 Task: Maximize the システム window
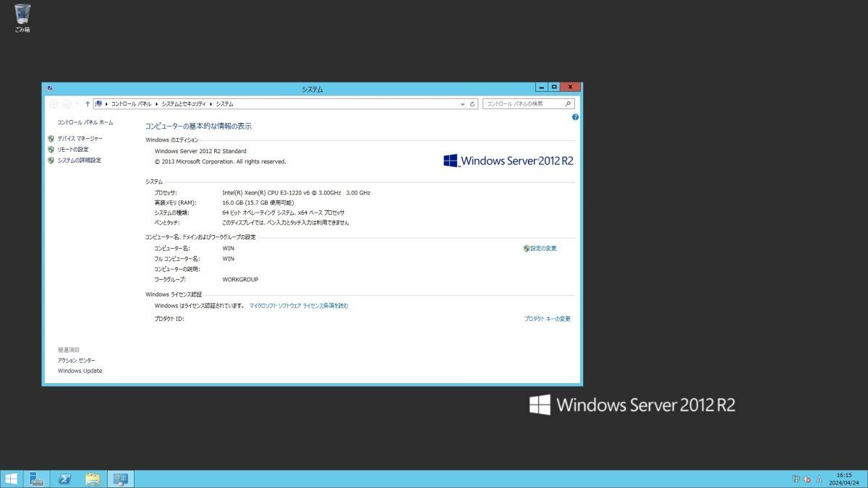tap(554, 87)
